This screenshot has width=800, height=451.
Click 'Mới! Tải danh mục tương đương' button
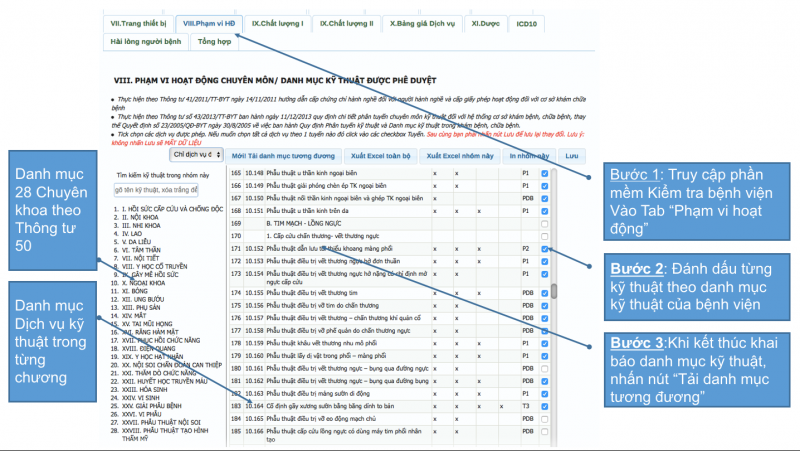click(x=280, y=156)
